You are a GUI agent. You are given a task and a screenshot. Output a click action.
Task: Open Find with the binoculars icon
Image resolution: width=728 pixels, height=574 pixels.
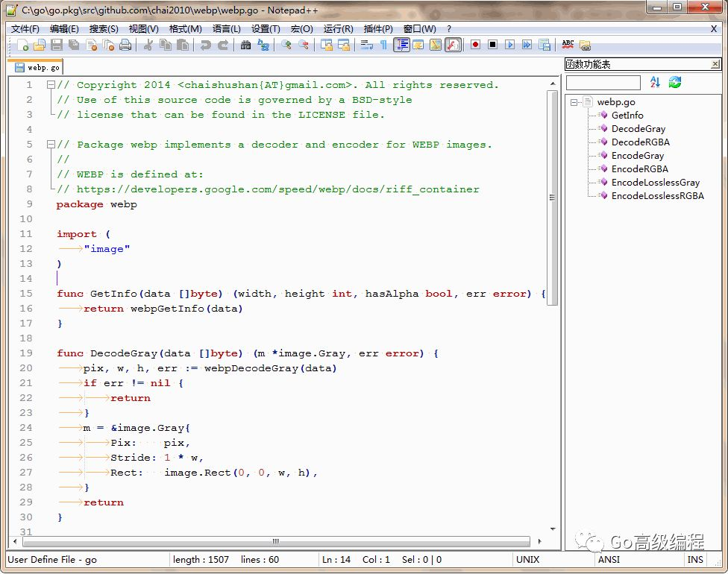point(245,45)
